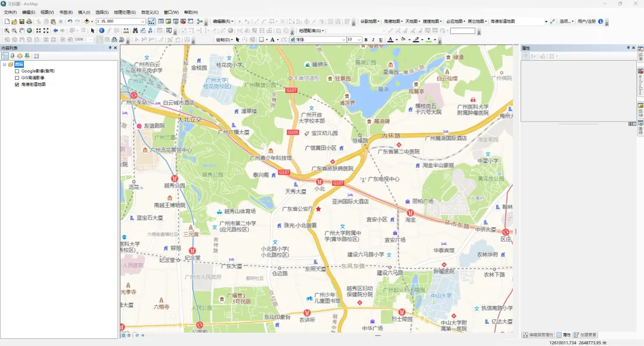Open the 自定义(C) menu
This screenshot has width=644, height=346.
click(150, 13)
